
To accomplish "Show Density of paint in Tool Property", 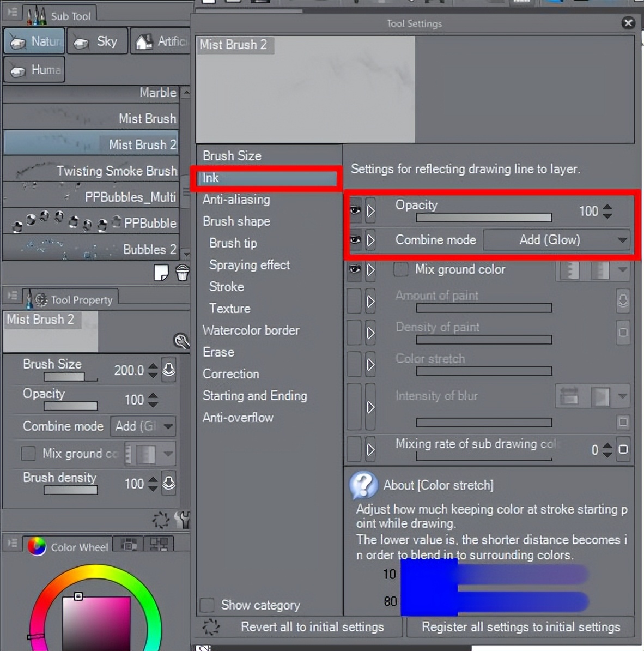I will coord(354,332).
